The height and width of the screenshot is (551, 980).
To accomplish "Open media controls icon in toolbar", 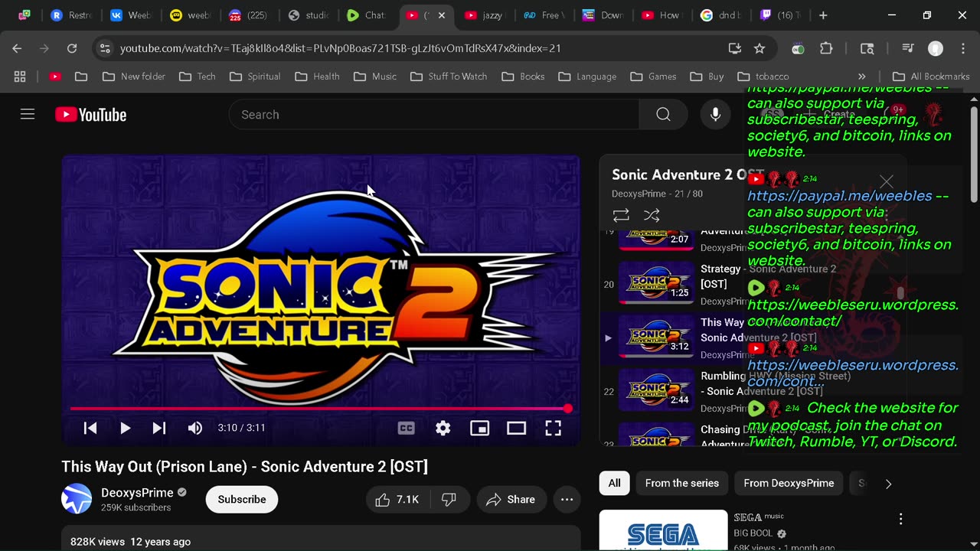I will point(908,48).
